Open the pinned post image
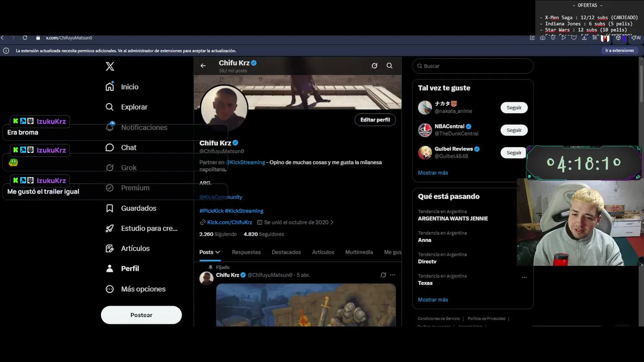This screenshot has width=644, height=362. tap(306, 305)
